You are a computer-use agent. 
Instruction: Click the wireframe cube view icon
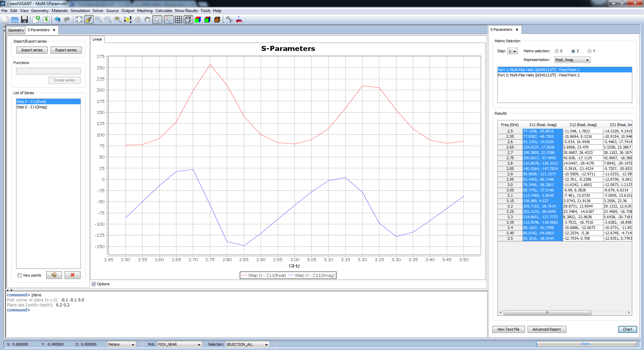pyautogui.click(x=188, y=19)
